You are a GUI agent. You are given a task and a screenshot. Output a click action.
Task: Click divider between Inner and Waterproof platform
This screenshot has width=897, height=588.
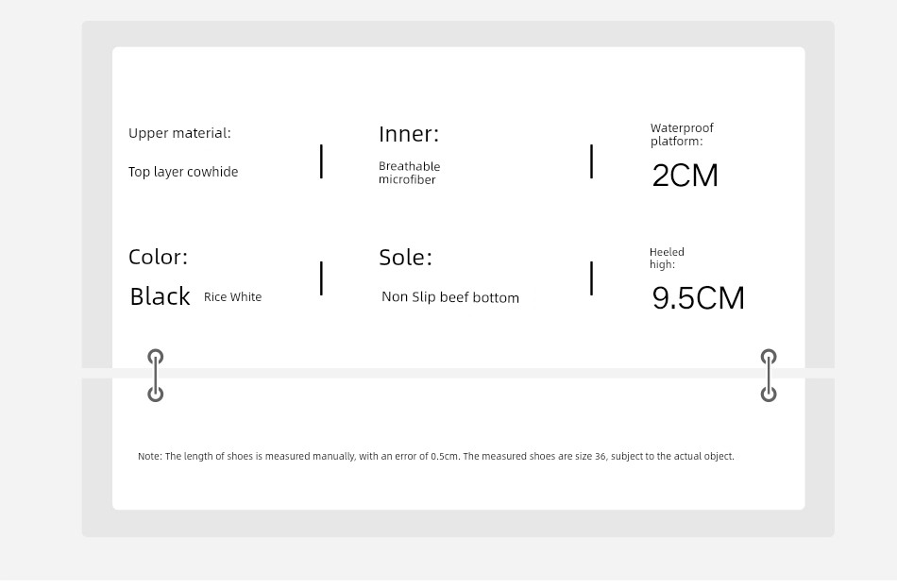(591, 161)
